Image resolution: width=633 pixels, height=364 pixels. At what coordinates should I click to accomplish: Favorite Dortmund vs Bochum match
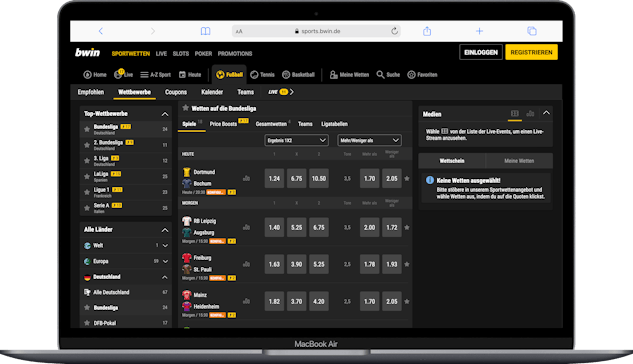click(x=407, y=178)
